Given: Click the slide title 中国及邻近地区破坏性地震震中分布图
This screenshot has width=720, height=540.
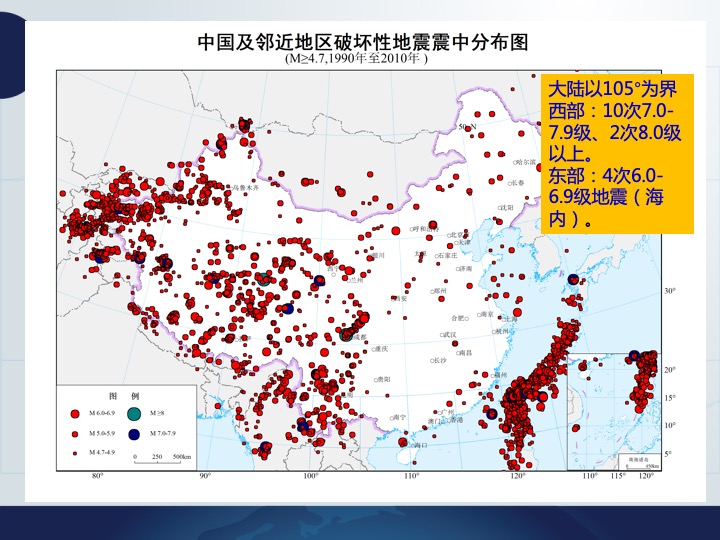Looking at the screenshot, I should pos(363,42).
